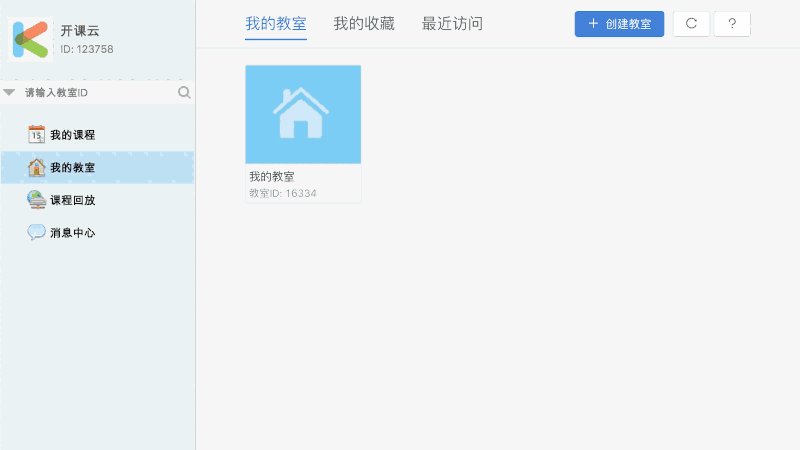Click the refresh button

[x=691, y=24]
